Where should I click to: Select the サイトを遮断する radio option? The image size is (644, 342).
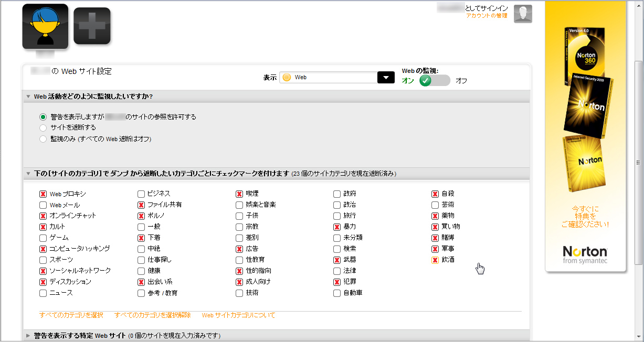click(43, 127)
